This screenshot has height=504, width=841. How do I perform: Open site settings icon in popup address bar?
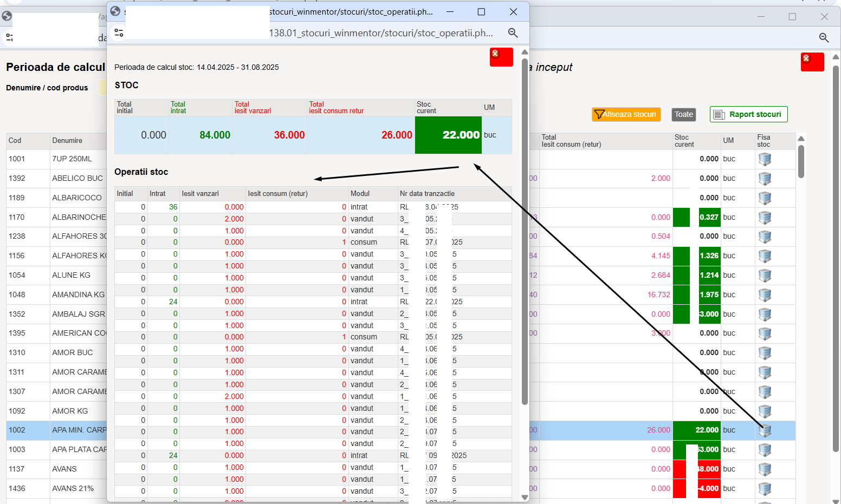119,33
